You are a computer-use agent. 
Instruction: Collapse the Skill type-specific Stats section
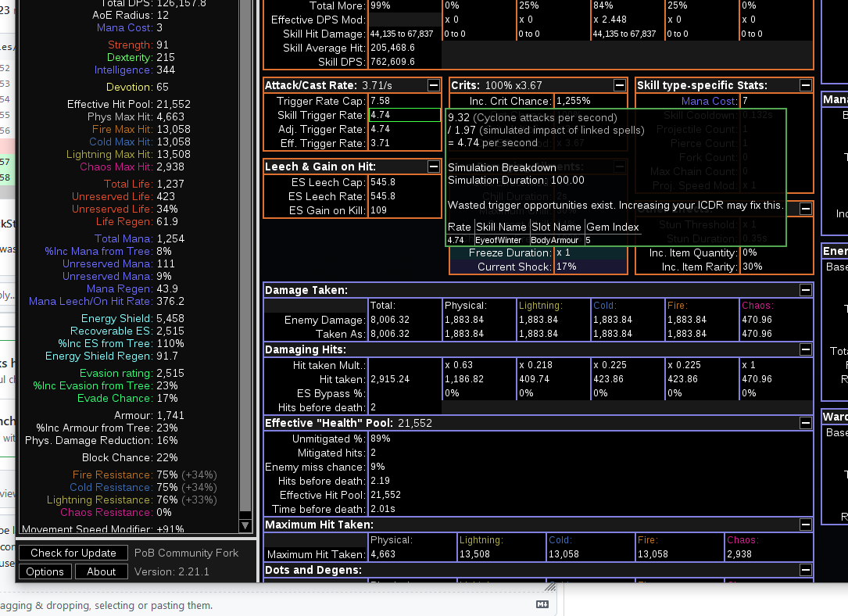pyautogui.click(x=805, y=85)
